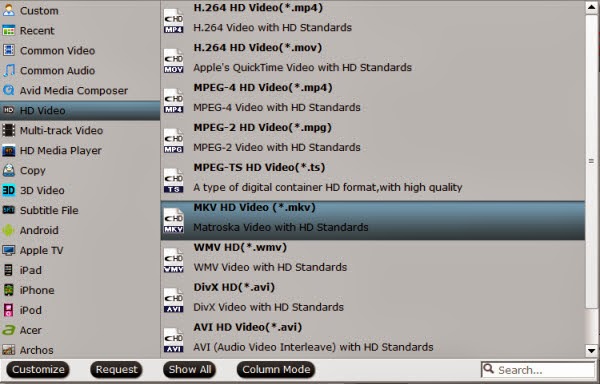Select MKV HD Video (*.mkv) format
This screenshot has width=600, height=384.
click(373, 220)
